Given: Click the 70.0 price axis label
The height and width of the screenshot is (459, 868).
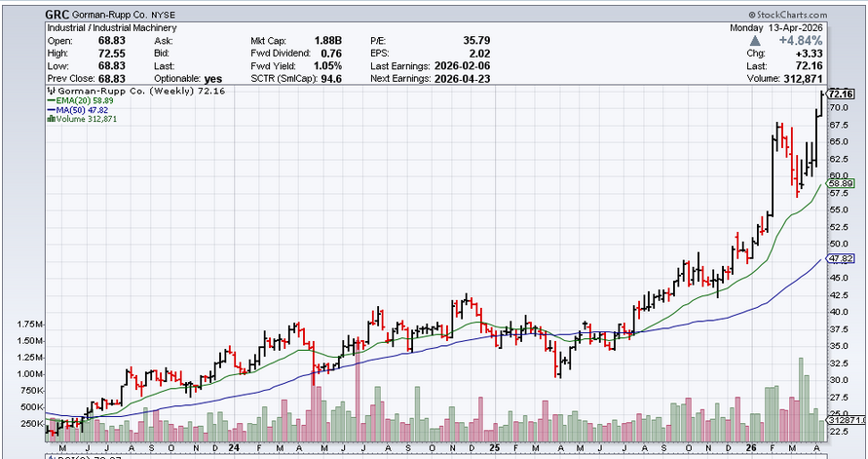Looking at the screenshot, I should click(x=839, y=107).
